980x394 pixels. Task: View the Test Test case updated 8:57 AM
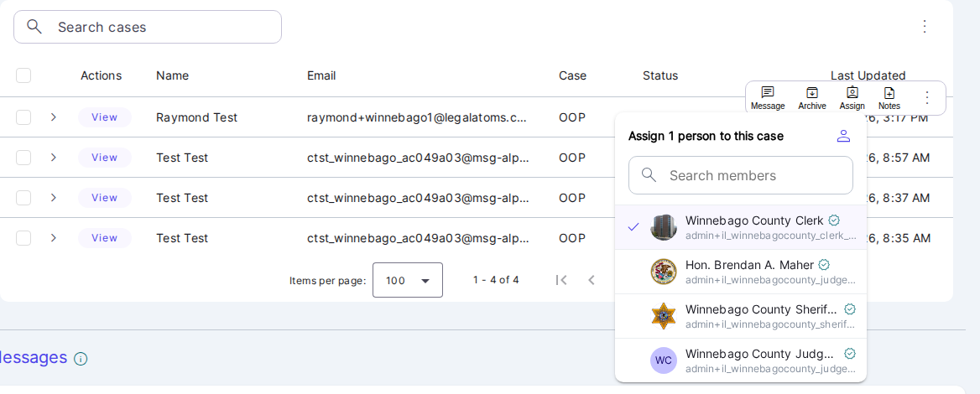104,158
